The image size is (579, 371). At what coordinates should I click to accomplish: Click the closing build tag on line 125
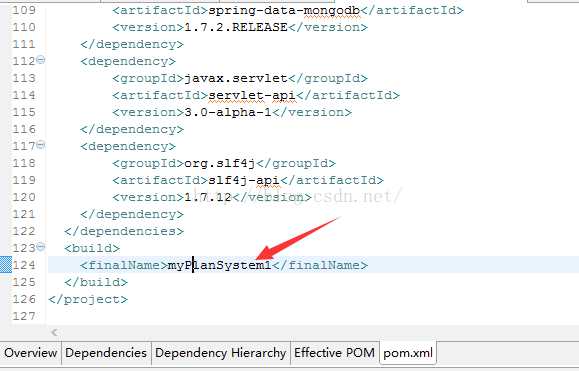point(96,282)
